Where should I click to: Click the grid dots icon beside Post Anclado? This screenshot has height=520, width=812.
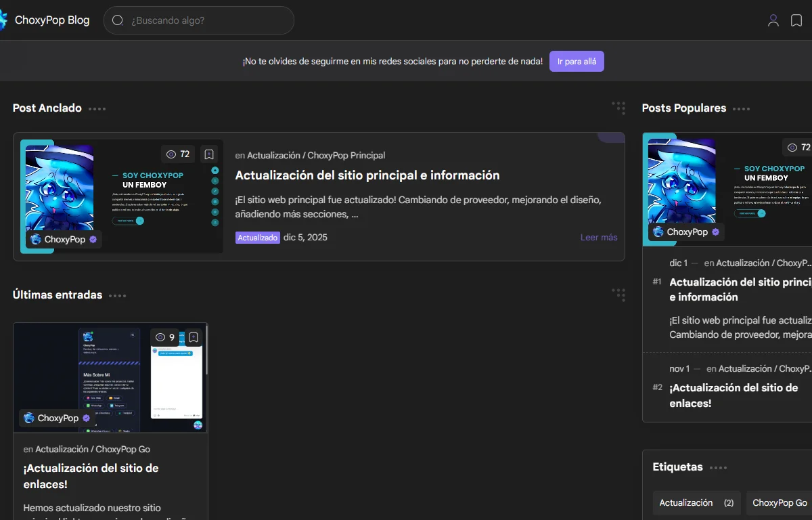click(618, 108)
